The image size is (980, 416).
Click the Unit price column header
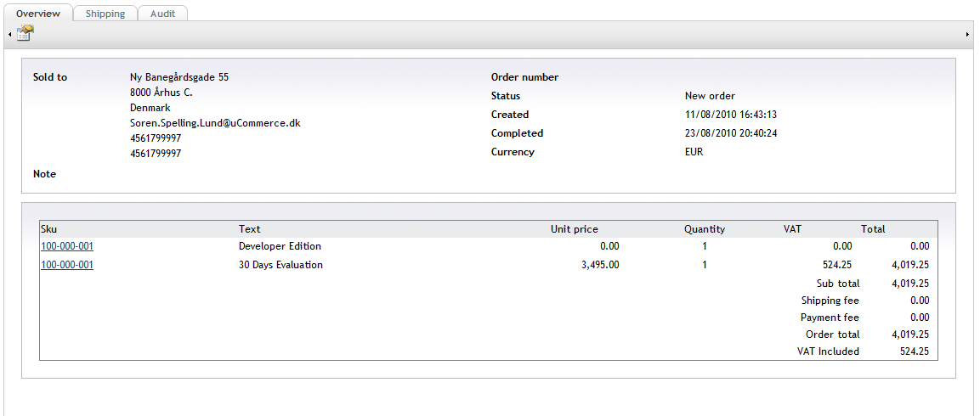point(574,229)
